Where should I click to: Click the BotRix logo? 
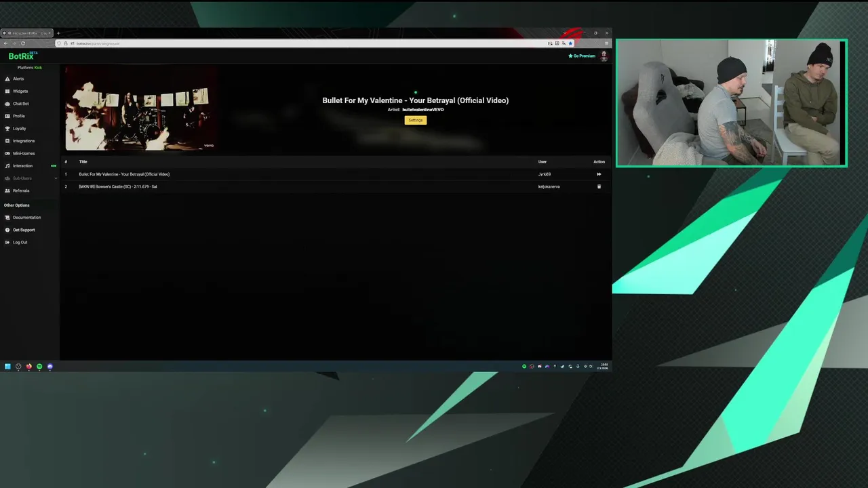coord(22,56)
